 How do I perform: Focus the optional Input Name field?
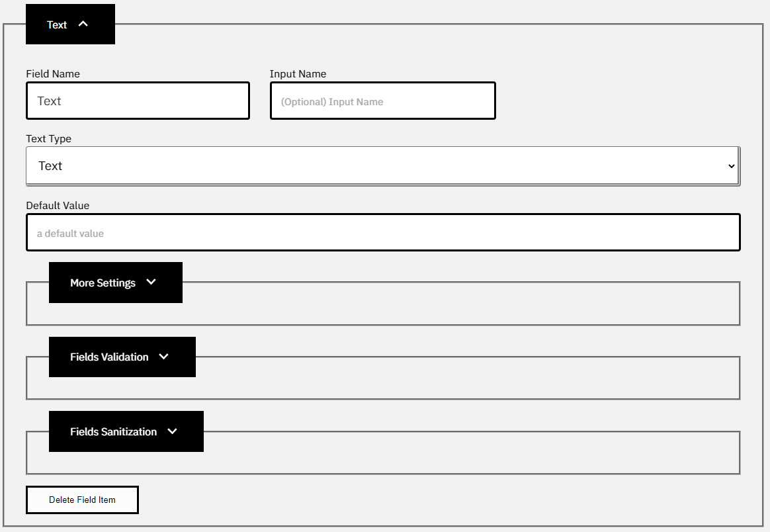click(382, 101)
